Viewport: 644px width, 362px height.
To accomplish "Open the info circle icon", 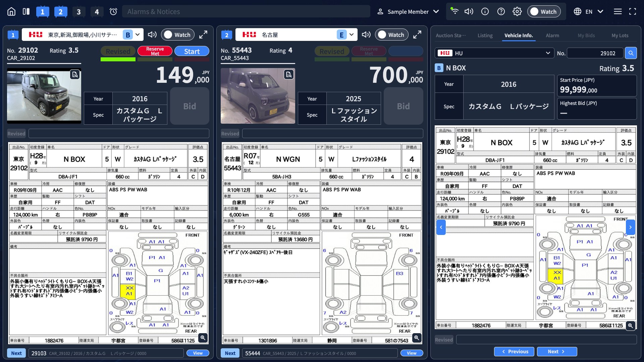I will point(485,12).
